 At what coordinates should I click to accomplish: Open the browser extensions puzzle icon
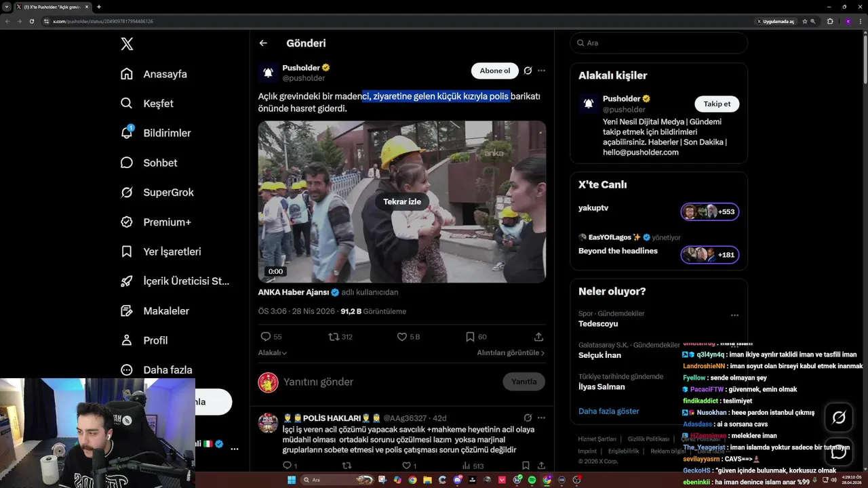click(x=830, y=21)
